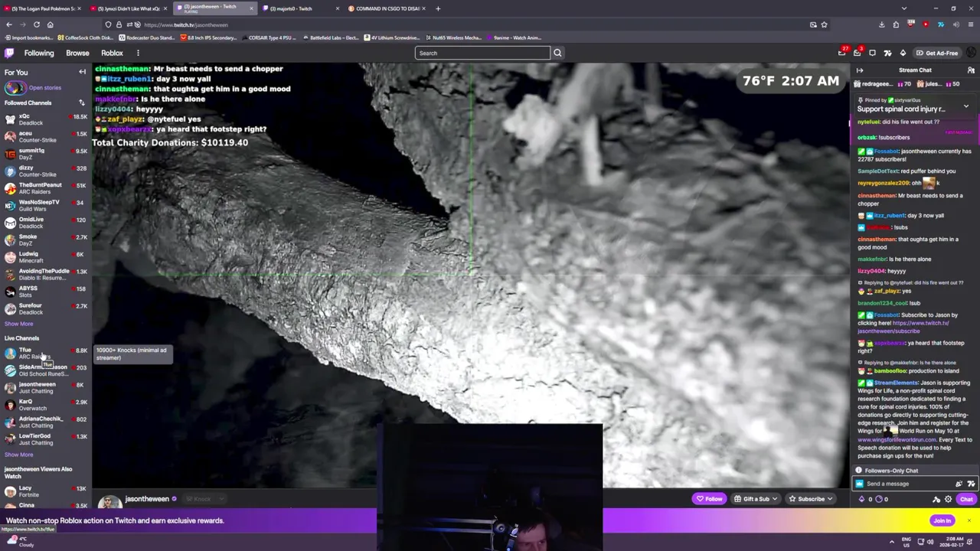Open summit1g channel in the sidebar

46,154
